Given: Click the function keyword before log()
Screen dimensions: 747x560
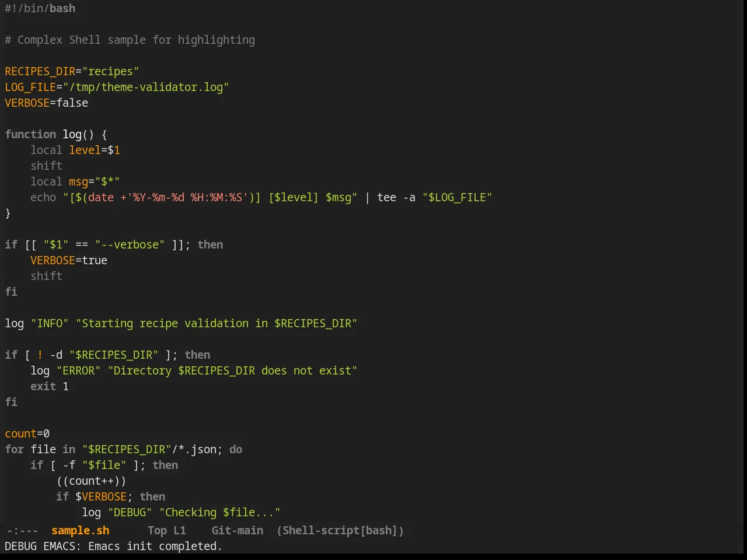Looking at the screenshot, I should [30, 135].
